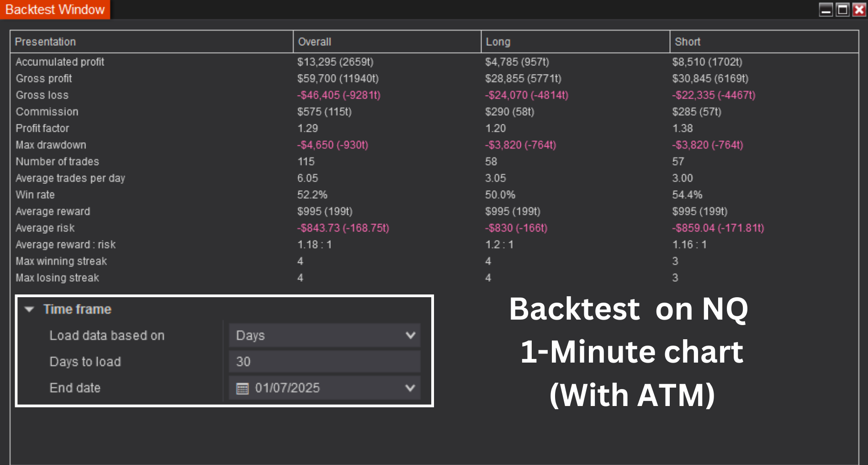Click the Long column header
Screen dimensions: 868x465
pyautogui.click(x=498, y=42)
